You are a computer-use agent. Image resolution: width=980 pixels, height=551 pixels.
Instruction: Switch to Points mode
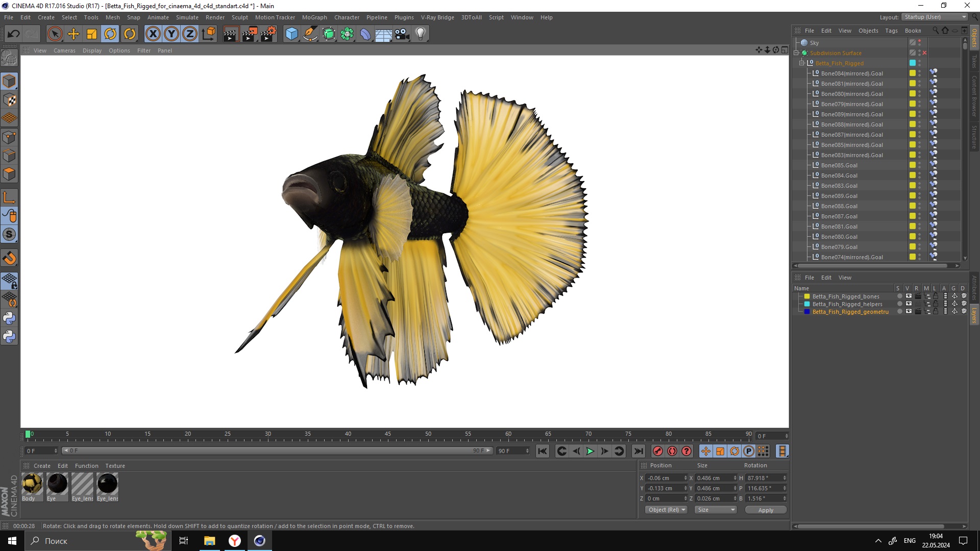[x=9, y=137]
